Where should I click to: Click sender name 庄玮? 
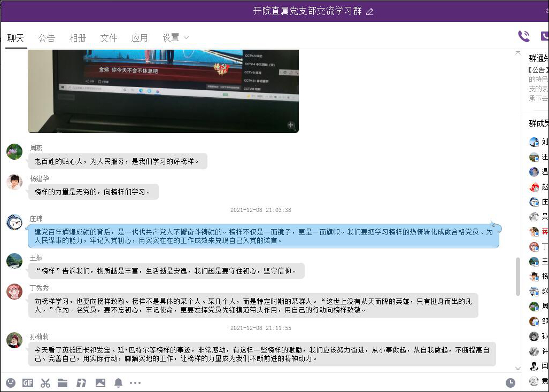(x=36, y=219)
